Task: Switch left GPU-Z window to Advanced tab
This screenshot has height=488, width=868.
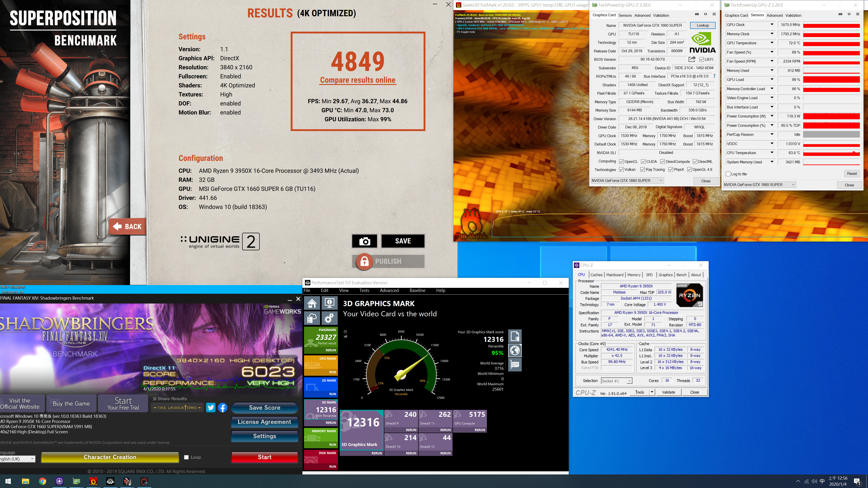Action: tap(642, 15)
